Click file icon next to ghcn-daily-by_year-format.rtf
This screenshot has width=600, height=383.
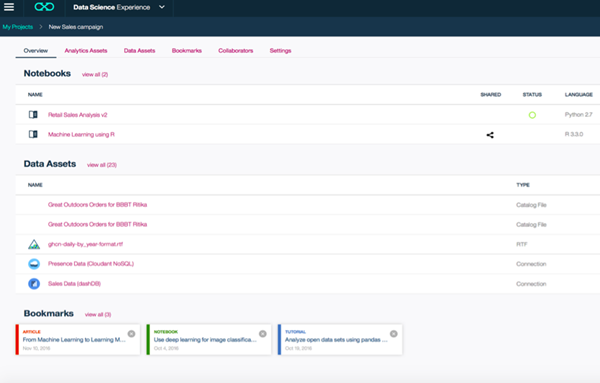34,244
